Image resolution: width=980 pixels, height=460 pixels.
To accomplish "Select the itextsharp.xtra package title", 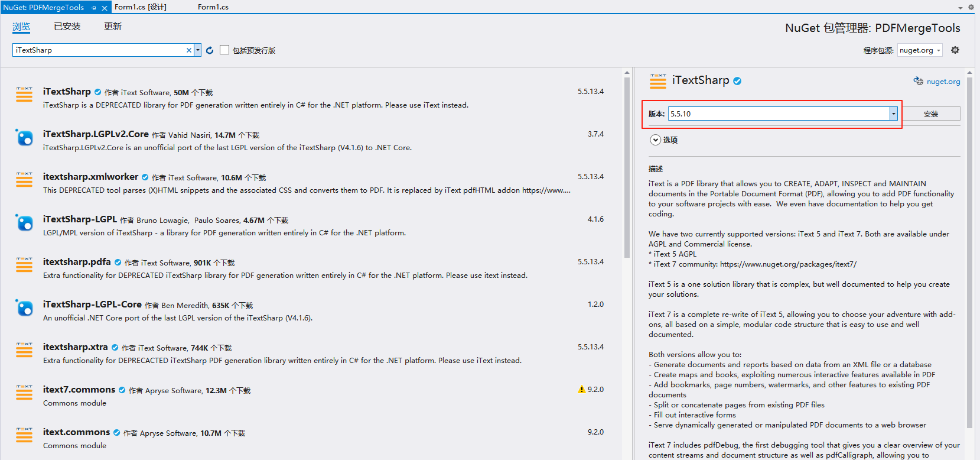I will pos(75,347).
